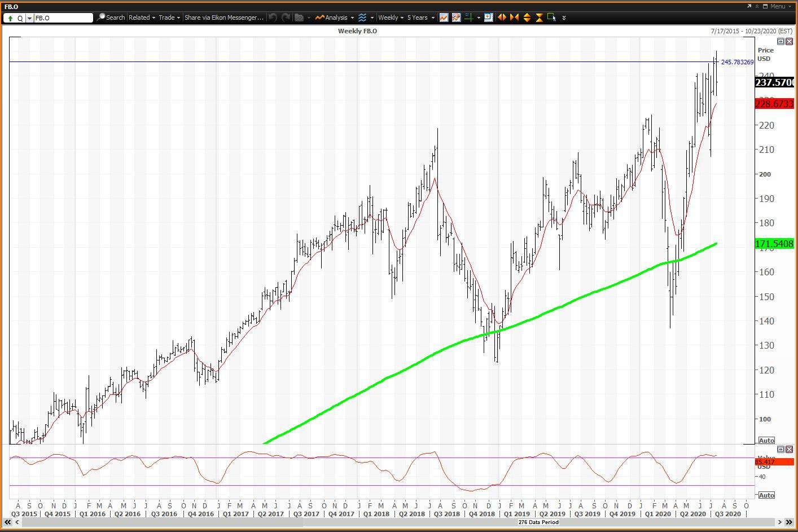Open the Q quote type dropdown arrow
The width and height of the screenshot is (798, 532).
point(29,18)
